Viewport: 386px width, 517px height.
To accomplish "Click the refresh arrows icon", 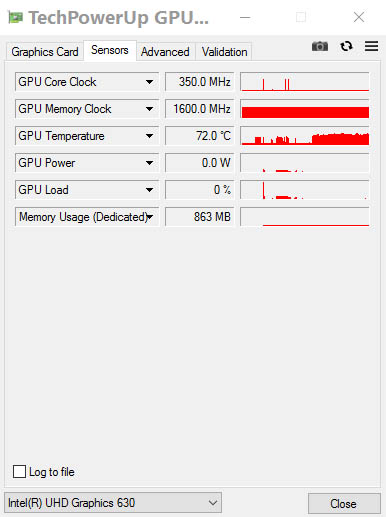I will pyautogui.click(x=346, y=46).
